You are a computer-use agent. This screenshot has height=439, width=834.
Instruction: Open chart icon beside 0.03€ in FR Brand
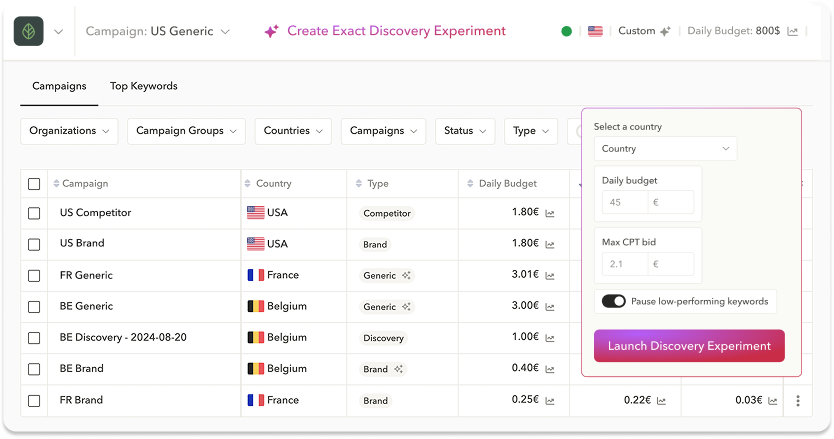click(773, 401)
